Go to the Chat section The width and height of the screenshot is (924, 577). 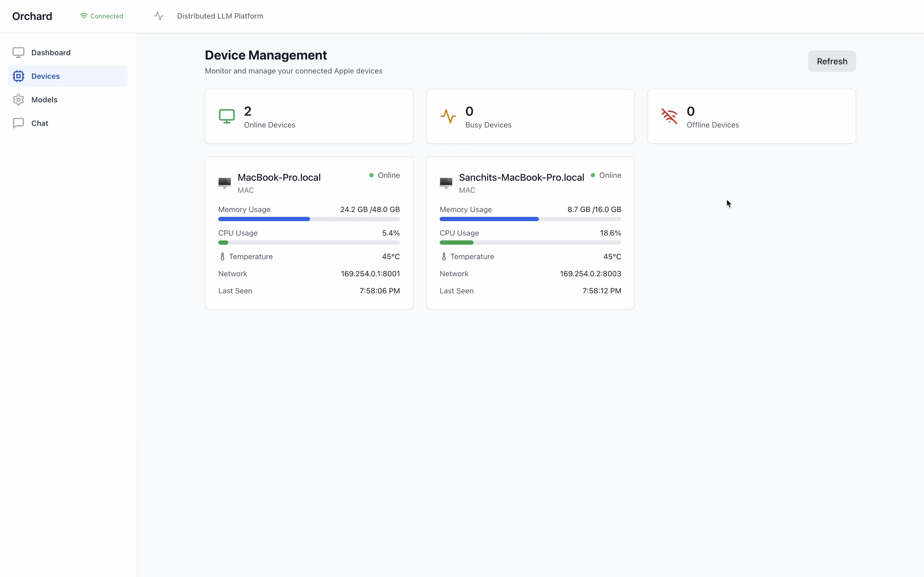40,123
